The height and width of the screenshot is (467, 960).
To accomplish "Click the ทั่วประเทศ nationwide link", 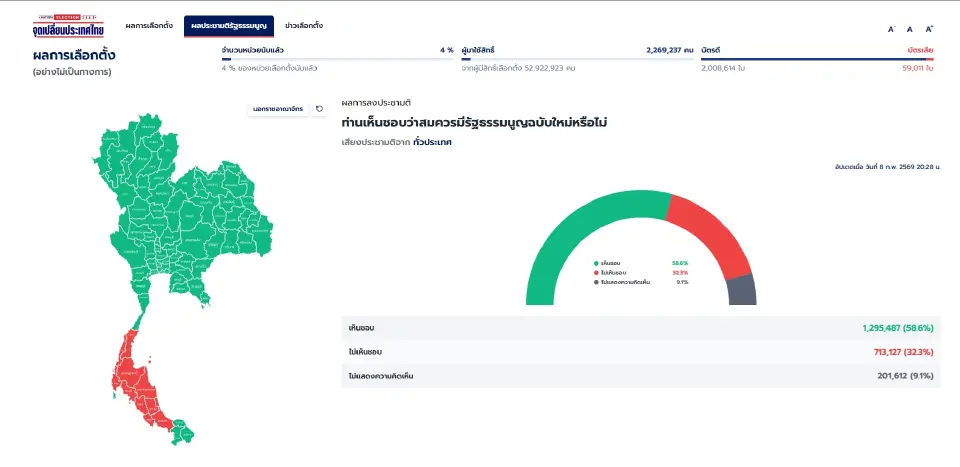I will 432,142.
